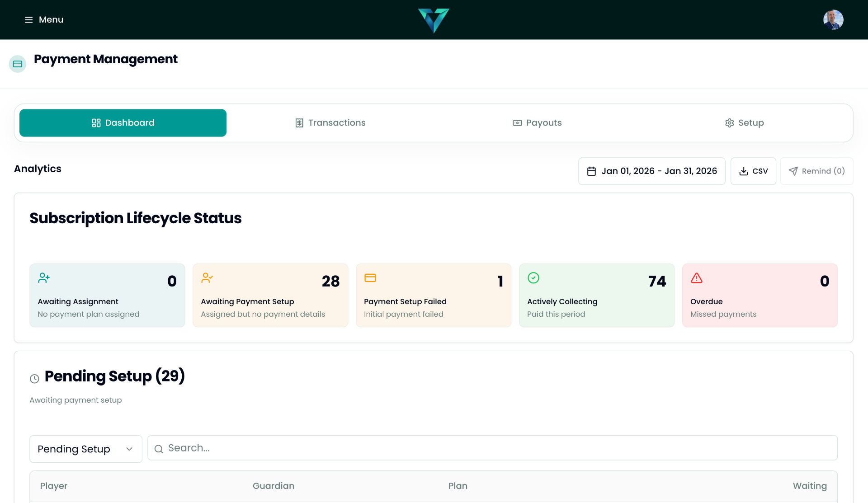Click the Awaiting Assignment person-add icon
Screen dimensions: 868x503
[43, 278]
